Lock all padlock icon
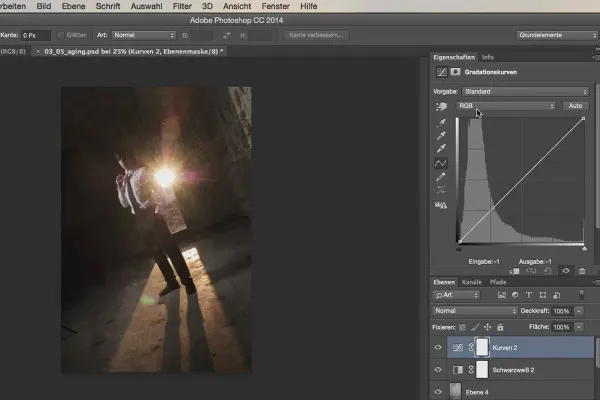Image resolution: width=600 pixels, height=400 pixels. (500, 327)
